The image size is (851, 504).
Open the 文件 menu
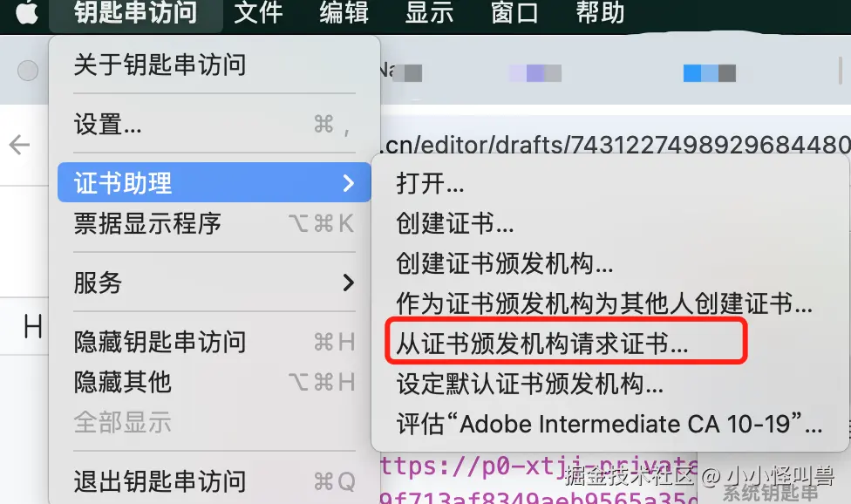pyautogui.click(x=258, y=12)
